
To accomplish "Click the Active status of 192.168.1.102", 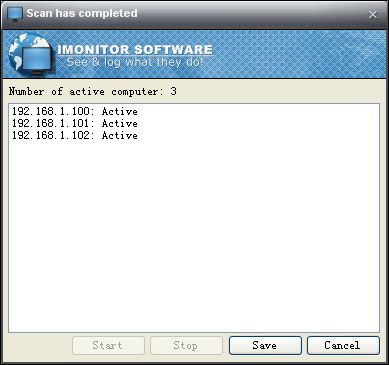I will (x=120, y=135).
